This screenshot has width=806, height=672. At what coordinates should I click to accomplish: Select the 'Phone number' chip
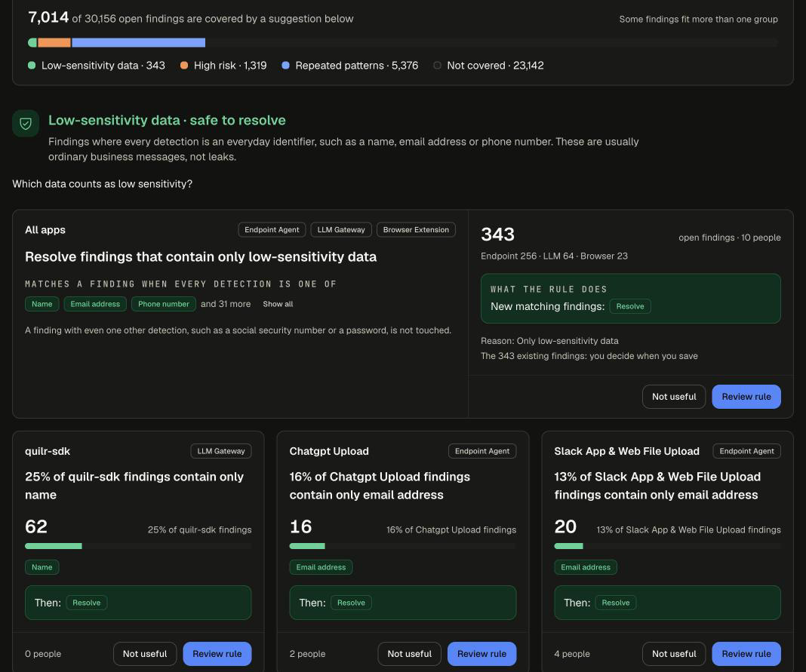click(x=164, y=304)
